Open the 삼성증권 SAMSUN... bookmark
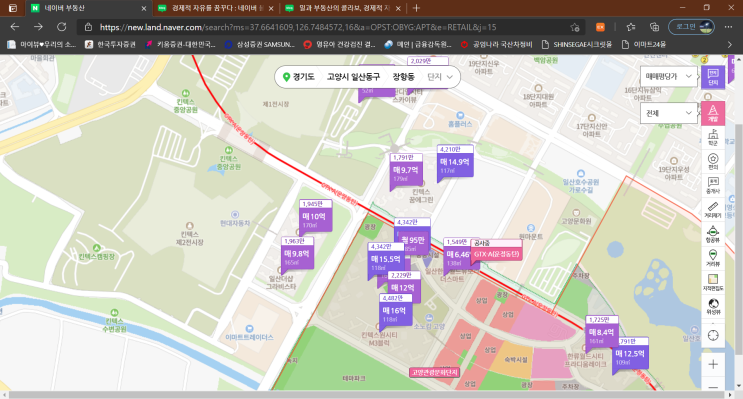Image resolution: width=743 pixels, height=399 pixels. click(x=260, y=45)
